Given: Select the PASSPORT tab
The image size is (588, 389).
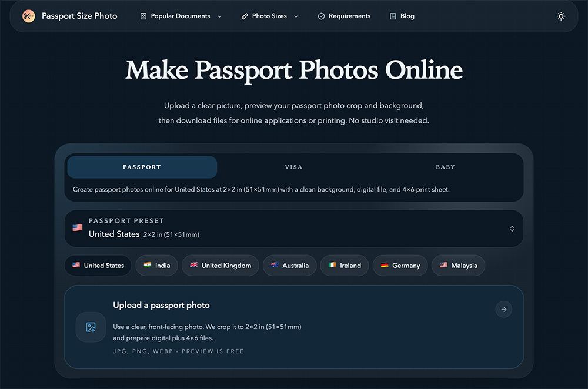Looking at the screenshot, I should [142, 167].
